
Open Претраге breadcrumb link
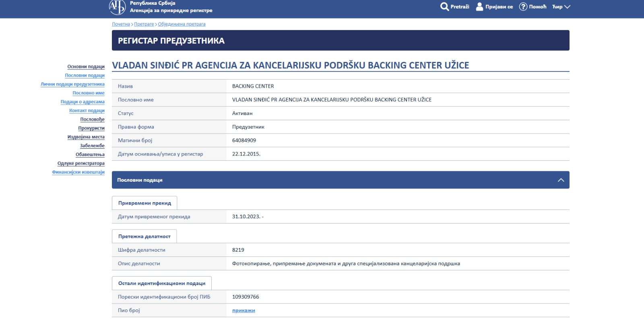coord(144,24)
